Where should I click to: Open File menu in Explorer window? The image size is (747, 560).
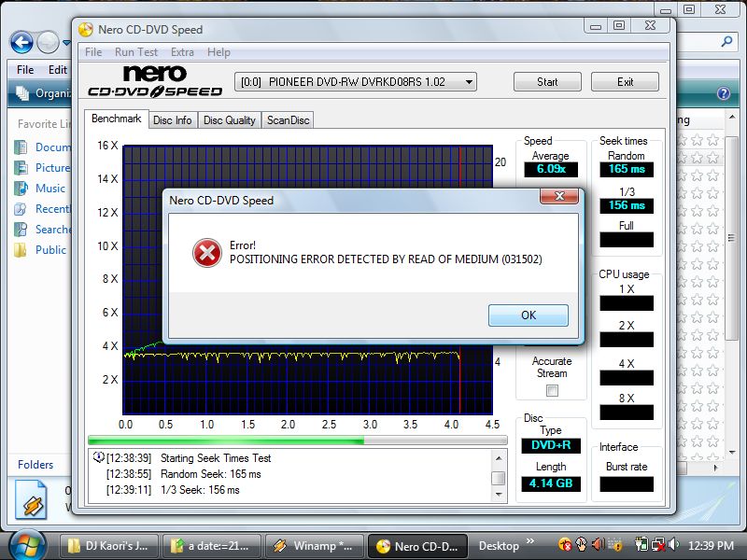(25, 70)
